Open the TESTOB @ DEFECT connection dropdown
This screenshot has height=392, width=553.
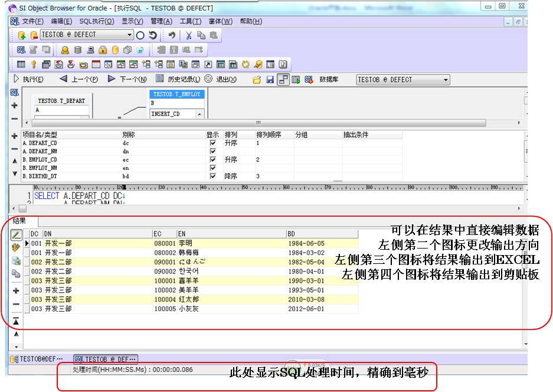pyautogui.click(x=129, y=37)
